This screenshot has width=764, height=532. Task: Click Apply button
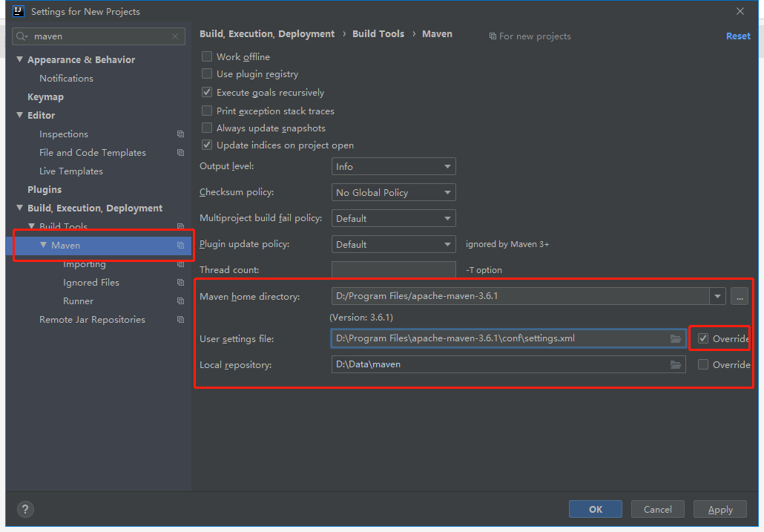(x=720, y=509)
